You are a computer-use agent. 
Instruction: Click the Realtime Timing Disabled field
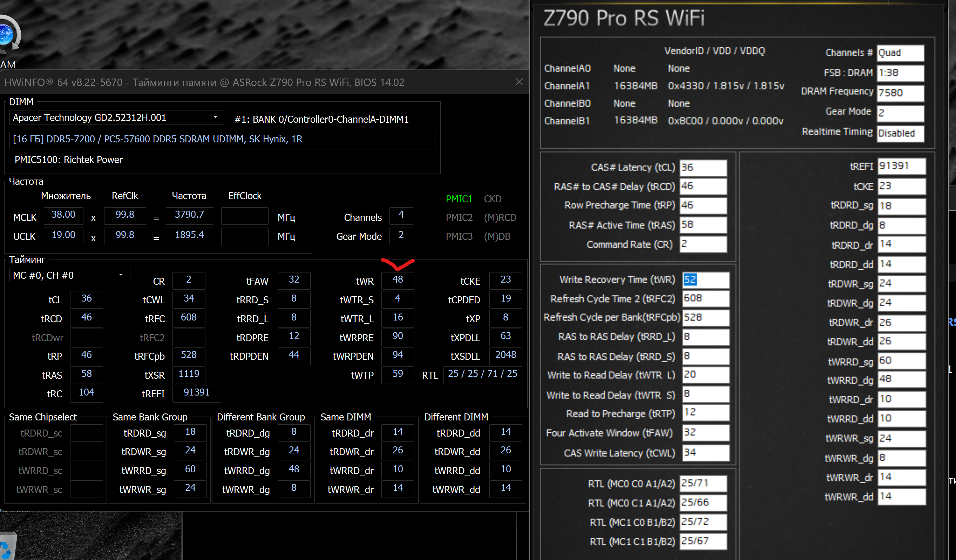click(900, 133)
